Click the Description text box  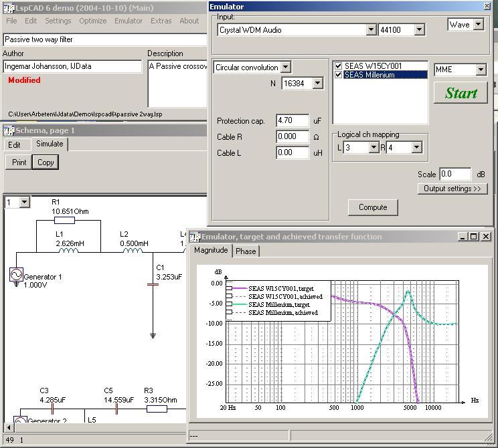click(177, 84)
